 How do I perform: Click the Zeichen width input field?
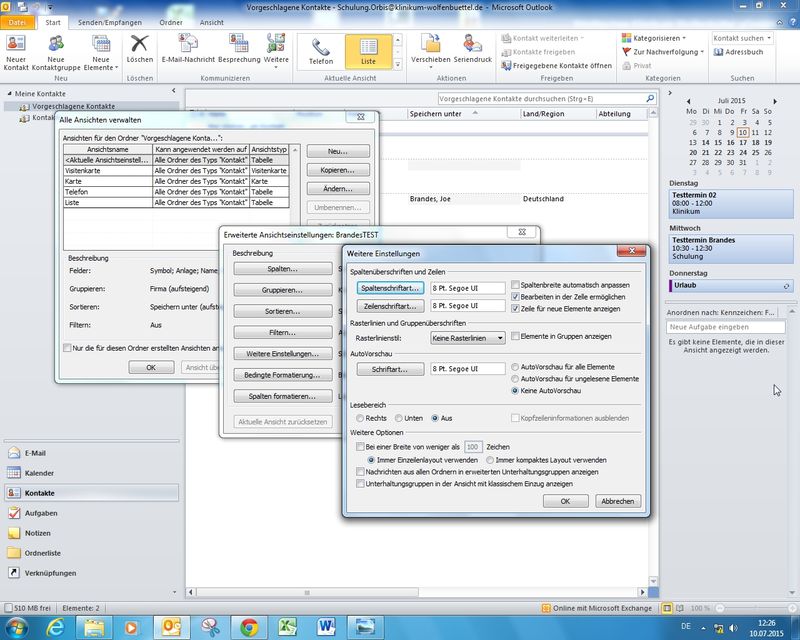(x=473, y=447)
